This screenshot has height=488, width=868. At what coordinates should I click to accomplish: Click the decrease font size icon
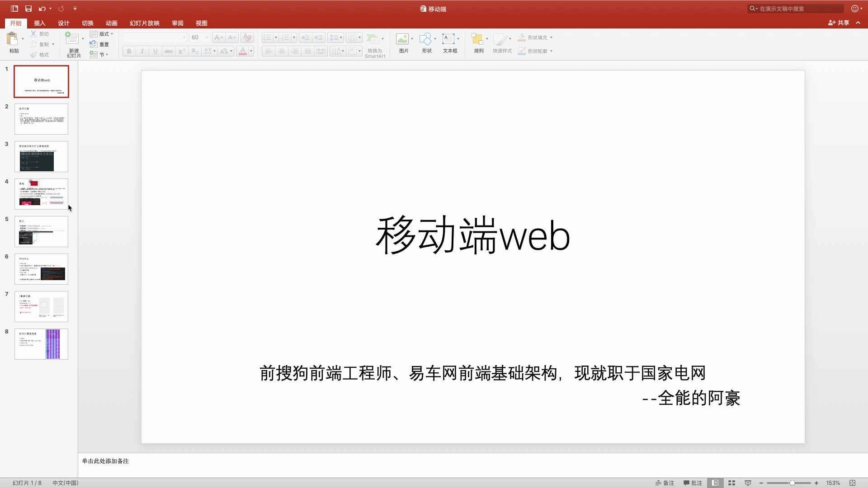point(231,38)
